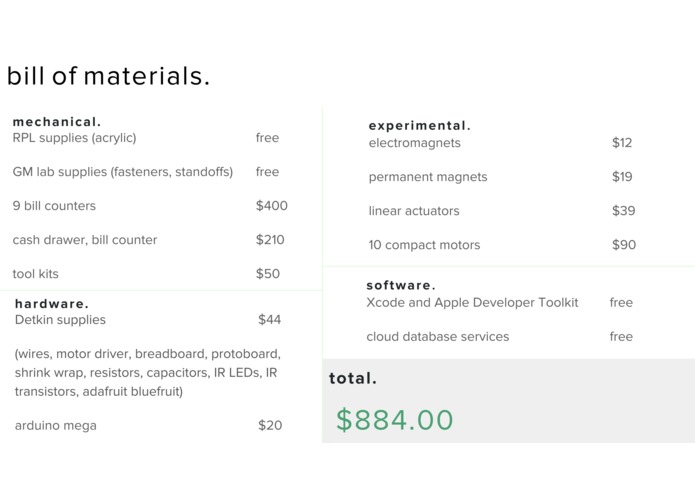Select the 'cloud database services' row

tap(438, 337)
